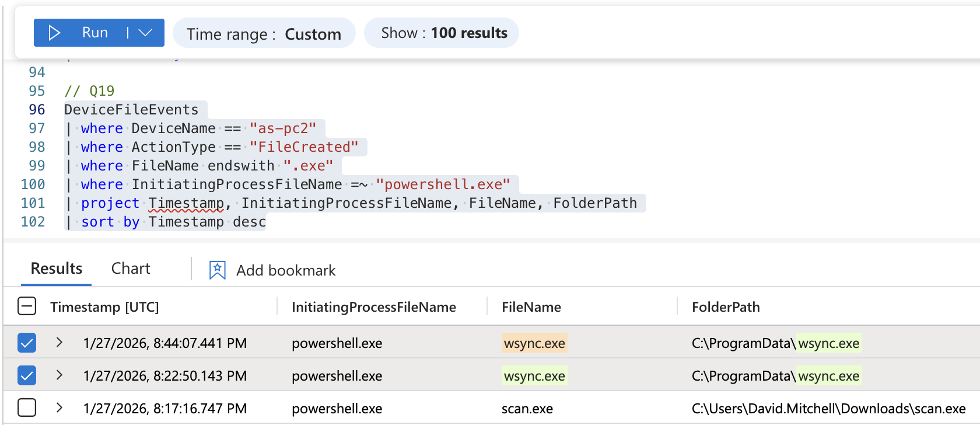Open the Run button dropdown chevron
This screenshot has height=425, width=980.
tap(146, 33)
